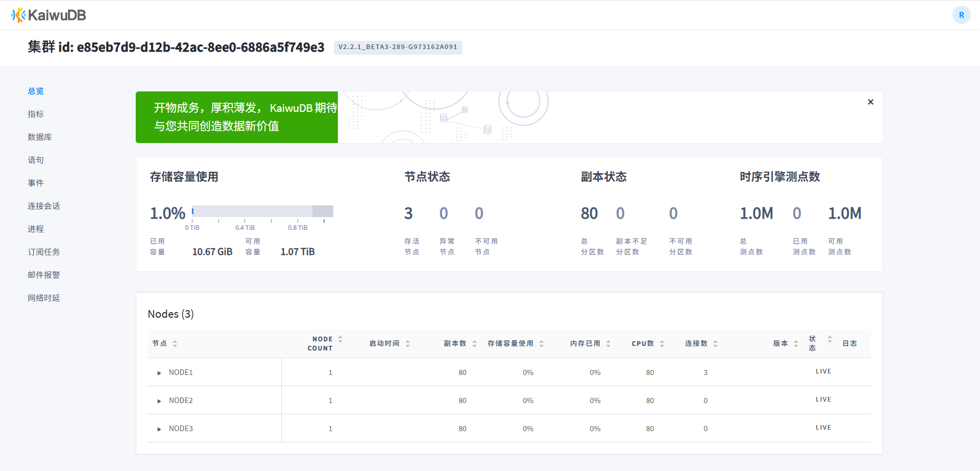This screenshot has width=980, height=471.
Task: Open 网络时延 page
Action: click(44, 298)
